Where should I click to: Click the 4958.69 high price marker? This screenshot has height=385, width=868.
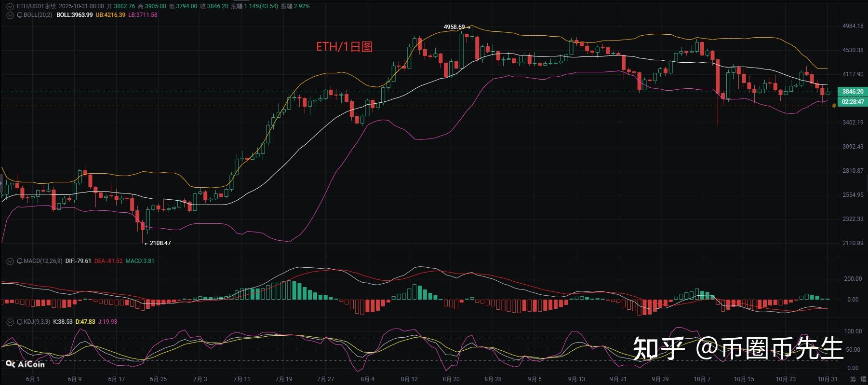[x=454, y=27]
